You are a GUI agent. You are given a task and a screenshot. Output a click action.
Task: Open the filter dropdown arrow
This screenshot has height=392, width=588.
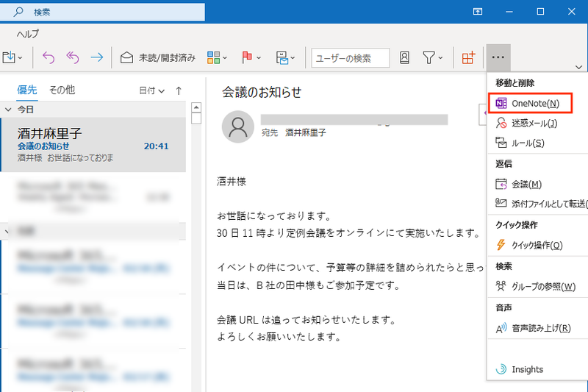click(x=440, y=58)
